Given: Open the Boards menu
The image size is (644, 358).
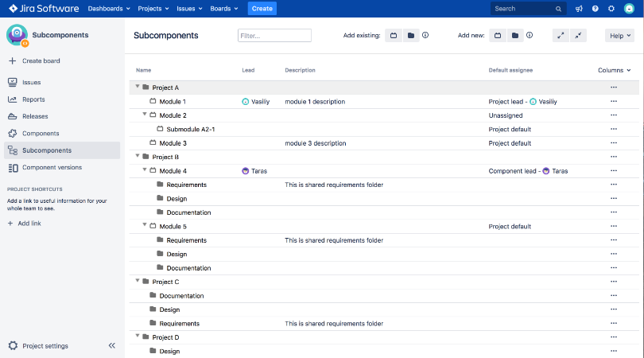Looking at the screenshot, I should pyautogui.click(x=223, y=9).
